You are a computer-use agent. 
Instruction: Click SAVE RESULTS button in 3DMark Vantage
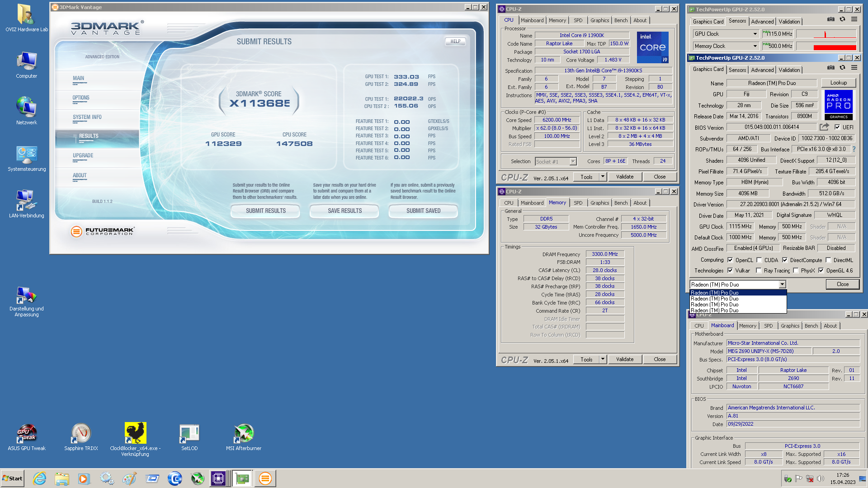point(344,211)
